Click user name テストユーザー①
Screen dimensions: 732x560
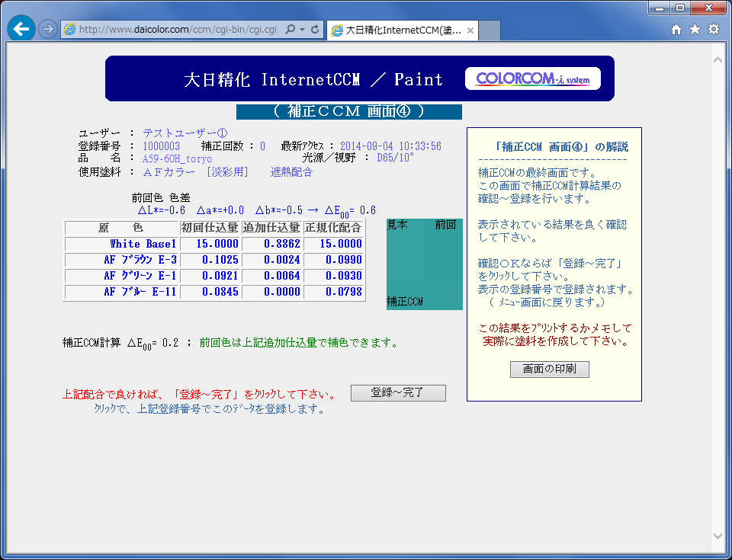185,133
